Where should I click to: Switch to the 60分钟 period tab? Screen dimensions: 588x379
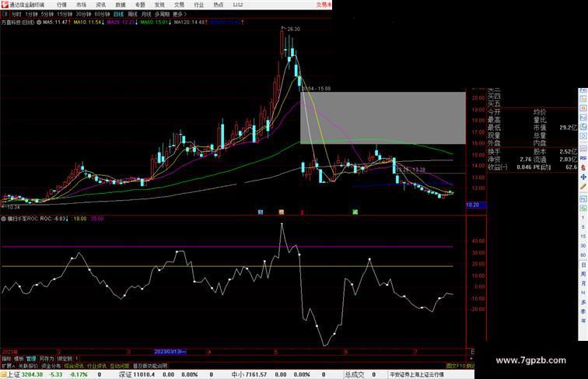pos(102,14)
